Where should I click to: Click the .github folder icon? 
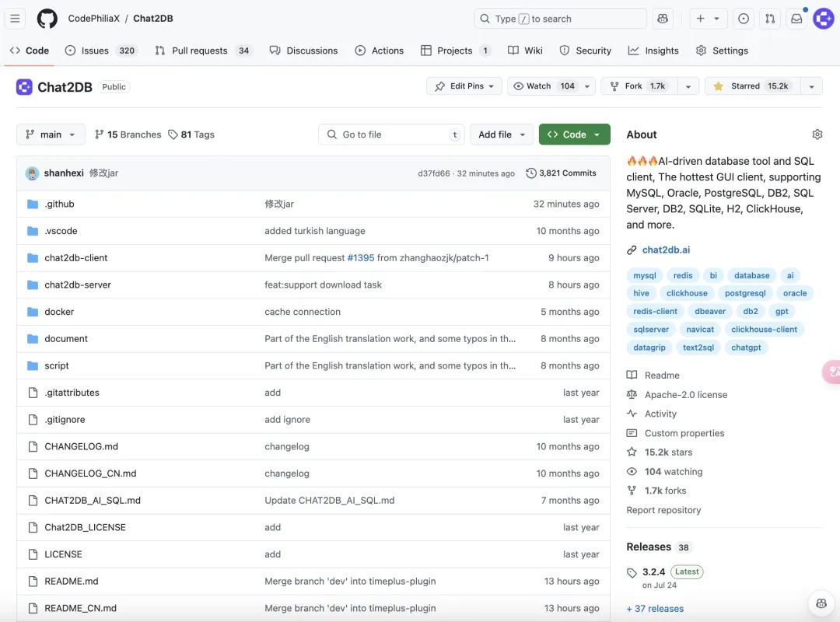click(x=33, y=204)
